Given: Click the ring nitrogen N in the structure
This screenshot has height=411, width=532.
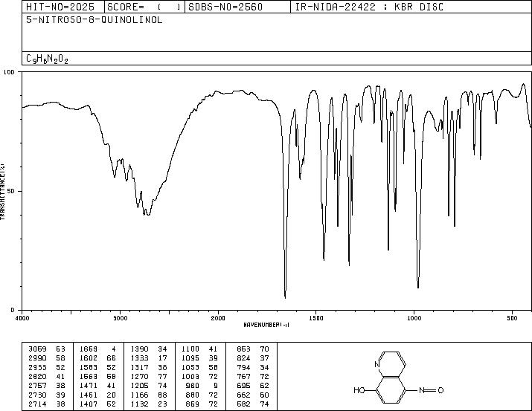Looking at the screenshot, I should click(x=377, y=365).
